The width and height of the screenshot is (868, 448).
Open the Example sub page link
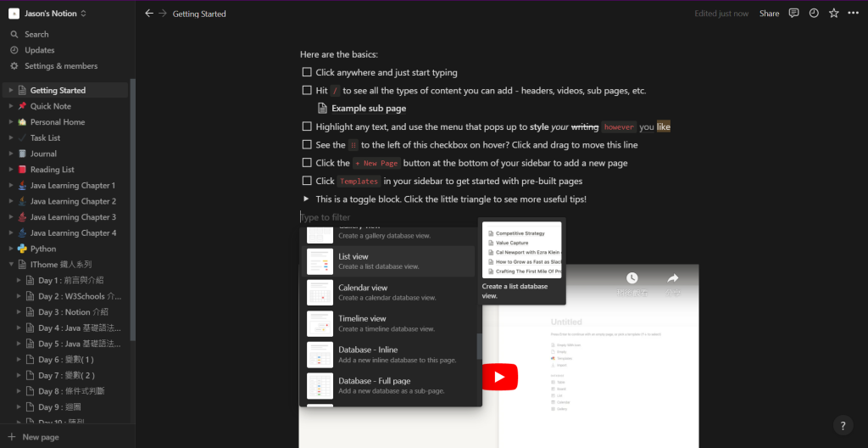[369, 109]
